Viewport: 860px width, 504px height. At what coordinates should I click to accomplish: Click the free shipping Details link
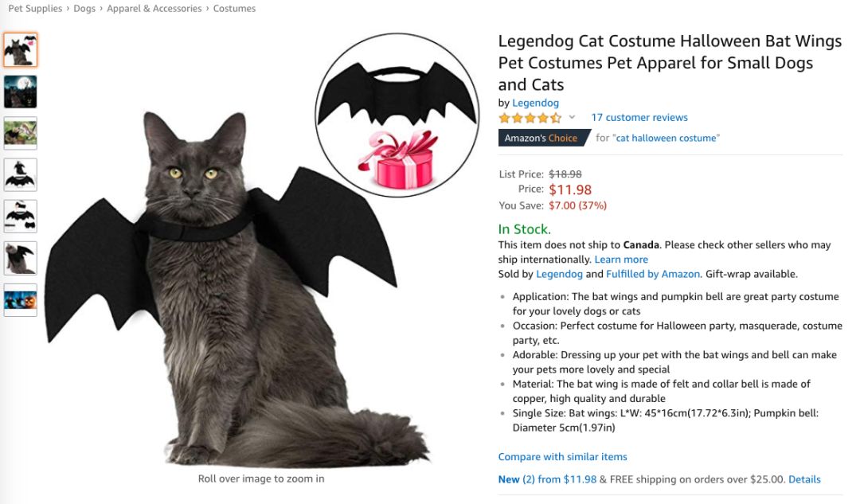coord(804,479)
